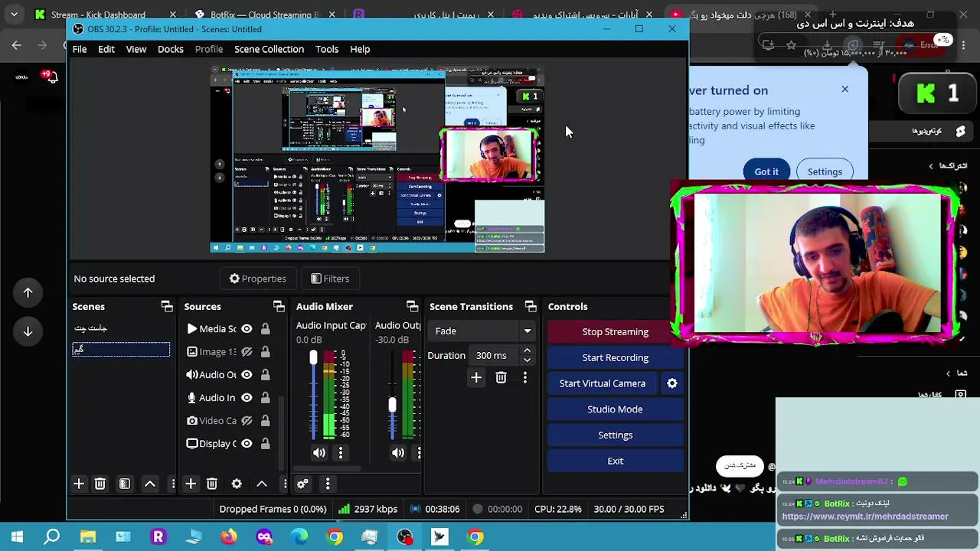The image size is (980, 551).
Task: Show the Video Capture source eye
Action: click(247, 421)
